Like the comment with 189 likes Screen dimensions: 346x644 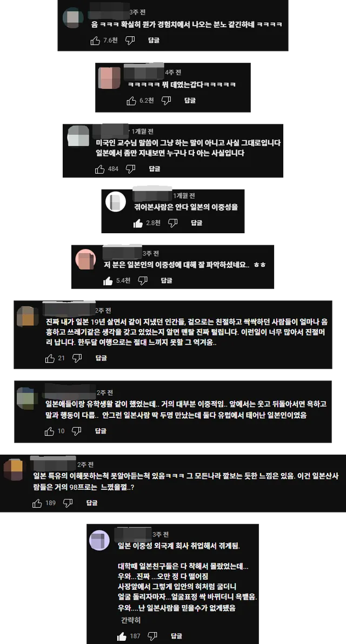(37, 503)
